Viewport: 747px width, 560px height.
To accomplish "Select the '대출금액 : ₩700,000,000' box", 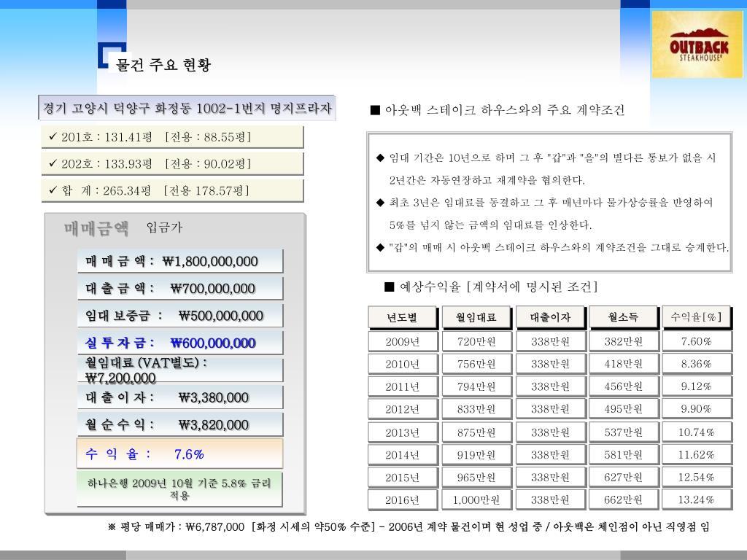I will tap(180, 288).
